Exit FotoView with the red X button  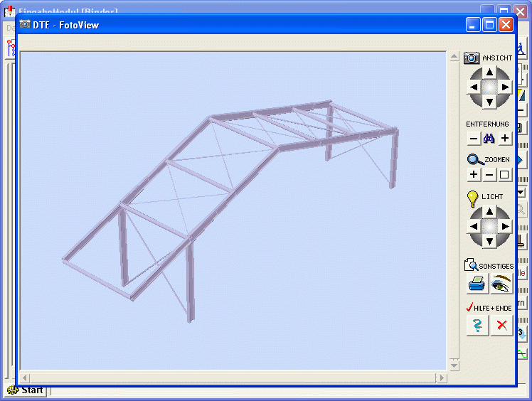click(501, 326)
